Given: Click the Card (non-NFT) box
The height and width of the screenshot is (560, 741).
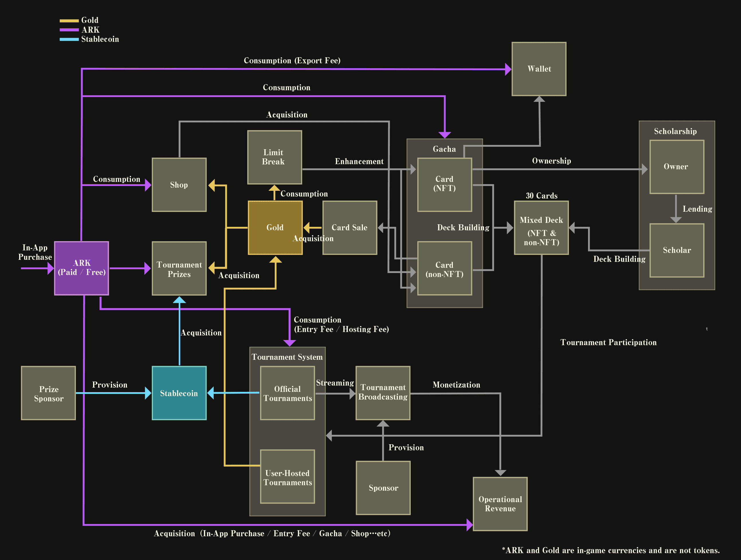Looking at the screenshot, I should (x=445, y=268).
